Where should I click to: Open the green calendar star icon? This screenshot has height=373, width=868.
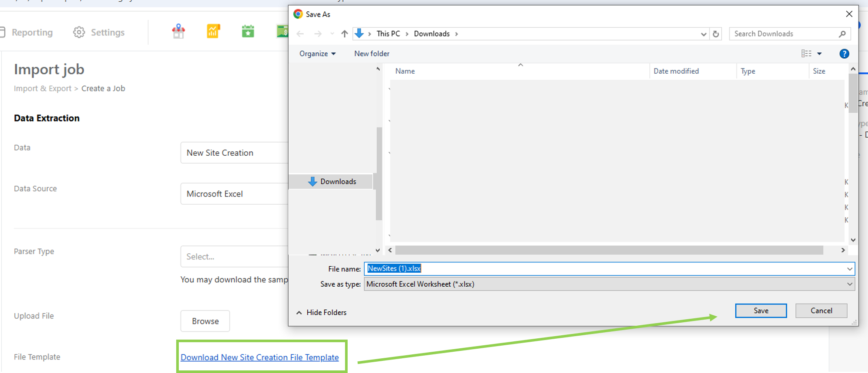(x=248, y=32)
